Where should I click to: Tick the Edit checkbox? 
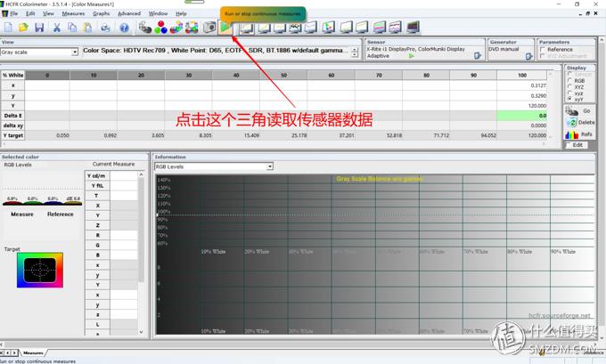pos(569,146)
